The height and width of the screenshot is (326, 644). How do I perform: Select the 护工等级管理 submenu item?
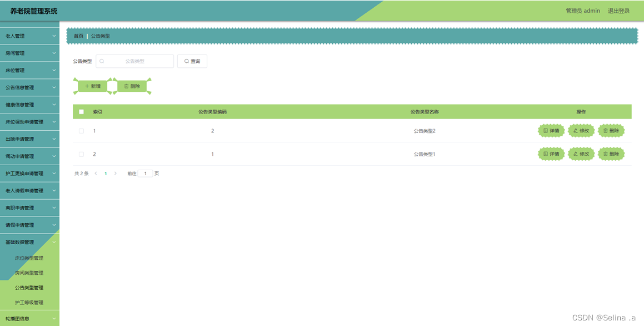coord(29,303)
